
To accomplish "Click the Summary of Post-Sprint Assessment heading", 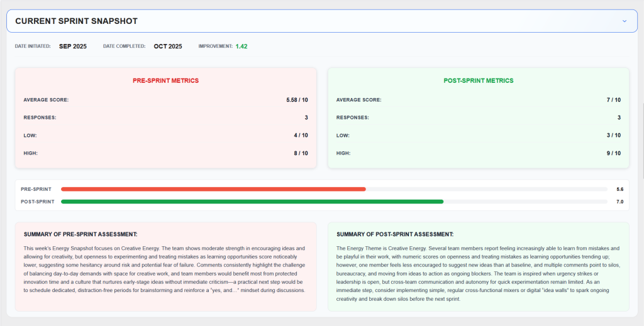I will click(395, 234).
